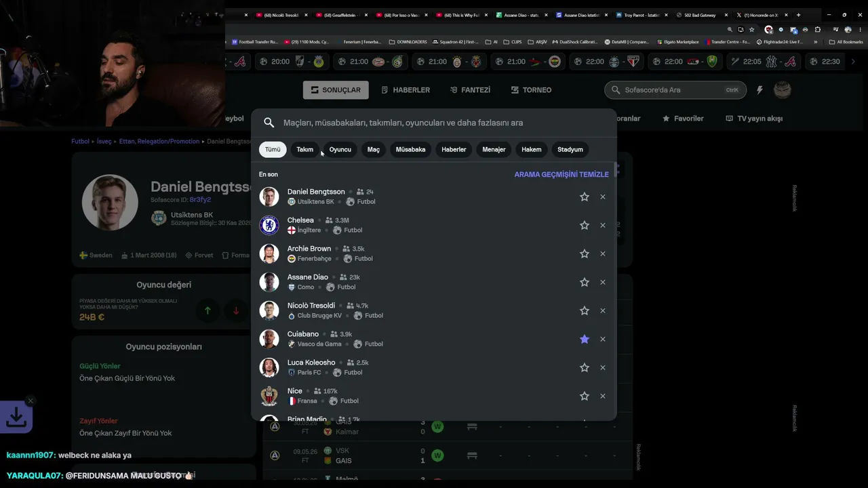Open the HABERLER navigation tab

pyautogui.click(x=406, y=90)
